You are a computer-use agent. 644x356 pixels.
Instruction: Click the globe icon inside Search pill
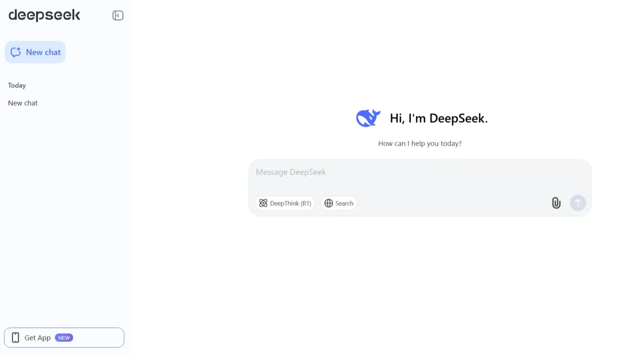329,203
